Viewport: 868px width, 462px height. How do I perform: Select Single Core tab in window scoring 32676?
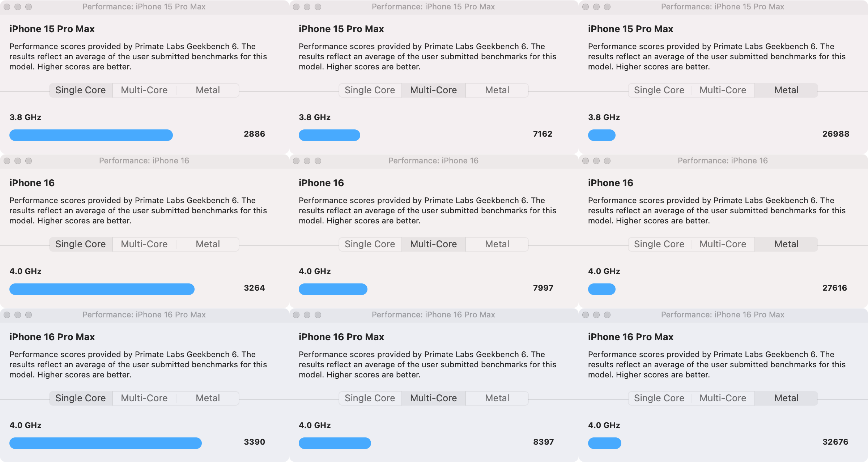click(x=659, y=398)
